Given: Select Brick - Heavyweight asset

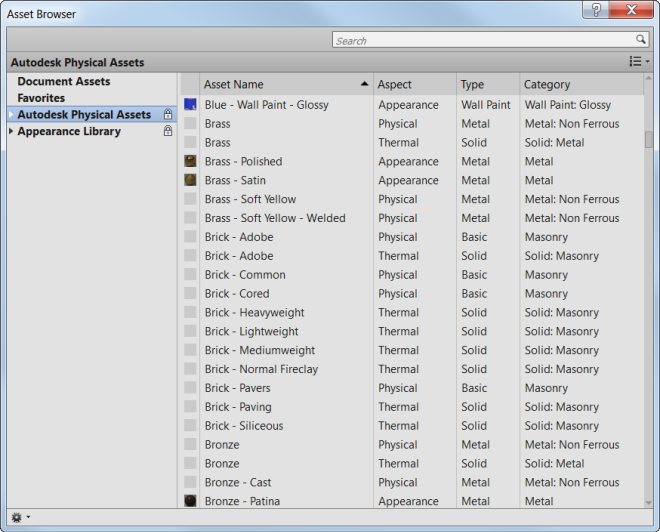Looking at the screenshot, I should click(254, 313).
